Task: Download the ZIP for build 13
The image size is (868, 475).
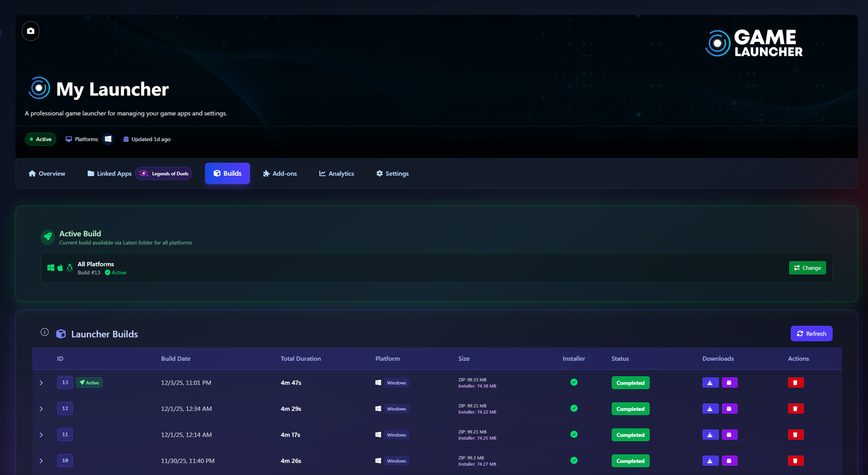Action: [x=710, y=383]
